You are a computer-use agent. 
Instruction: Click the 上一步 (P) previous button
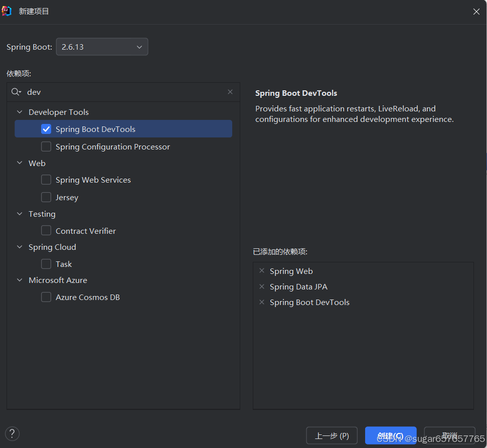pyautogui.click(x=332, y=435)
